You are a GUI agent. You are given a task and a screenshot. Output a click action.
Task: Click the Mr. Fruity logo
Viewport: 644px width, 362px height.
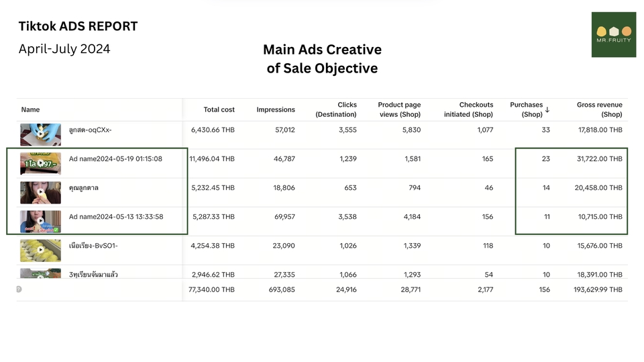click(x=613, y=34)
